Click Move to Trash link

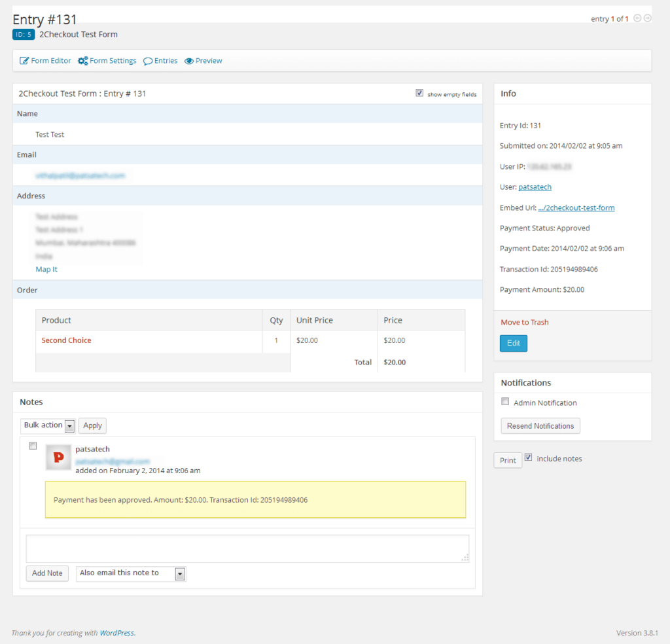click(x=524, y=322)
